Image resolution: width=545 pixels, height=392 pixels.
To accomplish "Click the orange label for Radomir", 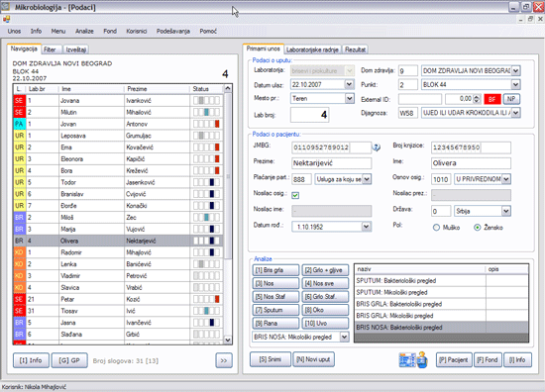I will tap(19, 252).
